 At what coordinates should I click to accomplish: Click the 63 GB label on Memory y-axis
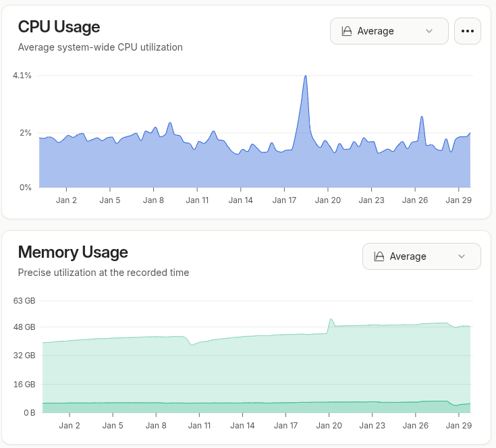click(x=24, y=301)
